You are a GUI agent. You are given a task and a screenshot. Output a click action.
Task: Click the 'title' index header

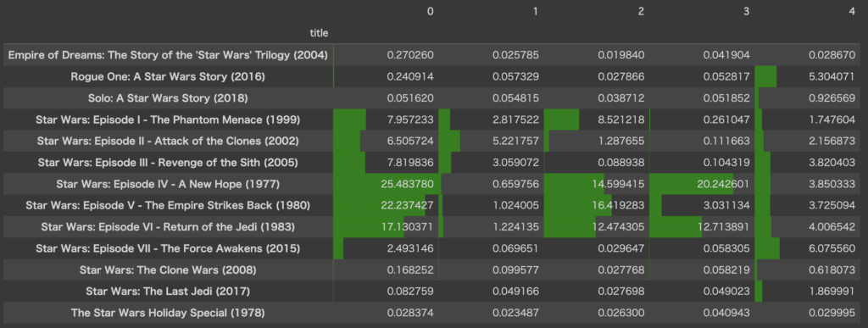(319, 33)
